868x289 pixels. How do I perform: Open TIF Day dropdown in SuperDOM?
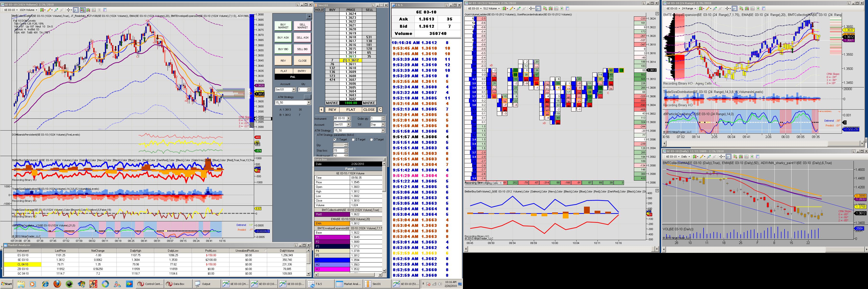383,125
